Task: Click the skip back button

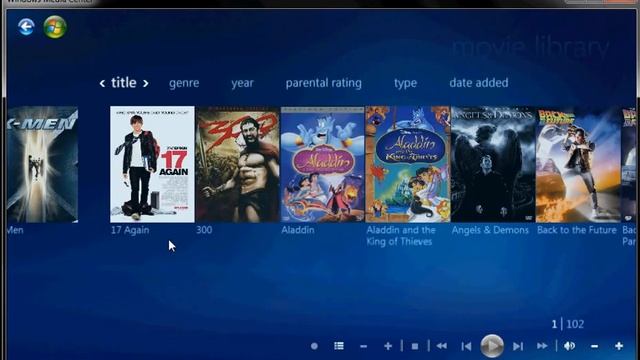Action: pos(466,346)
